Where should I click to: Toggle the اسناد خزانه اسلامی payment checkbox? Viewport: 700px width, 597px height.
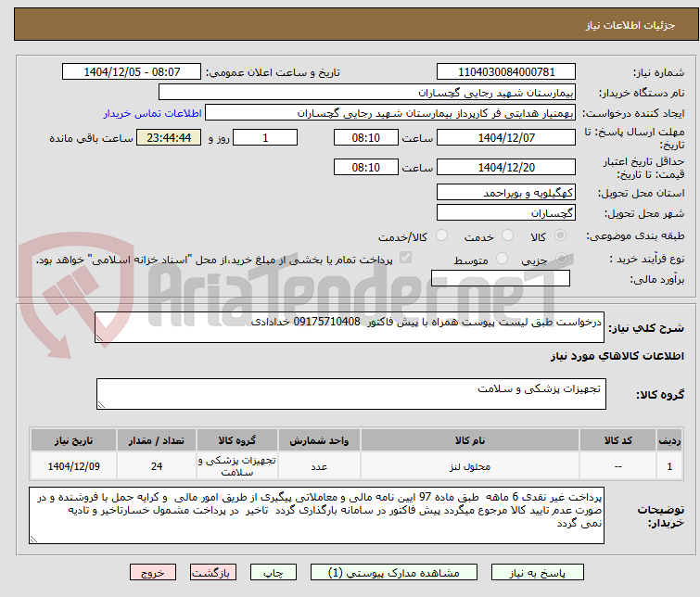coord(405,258)
